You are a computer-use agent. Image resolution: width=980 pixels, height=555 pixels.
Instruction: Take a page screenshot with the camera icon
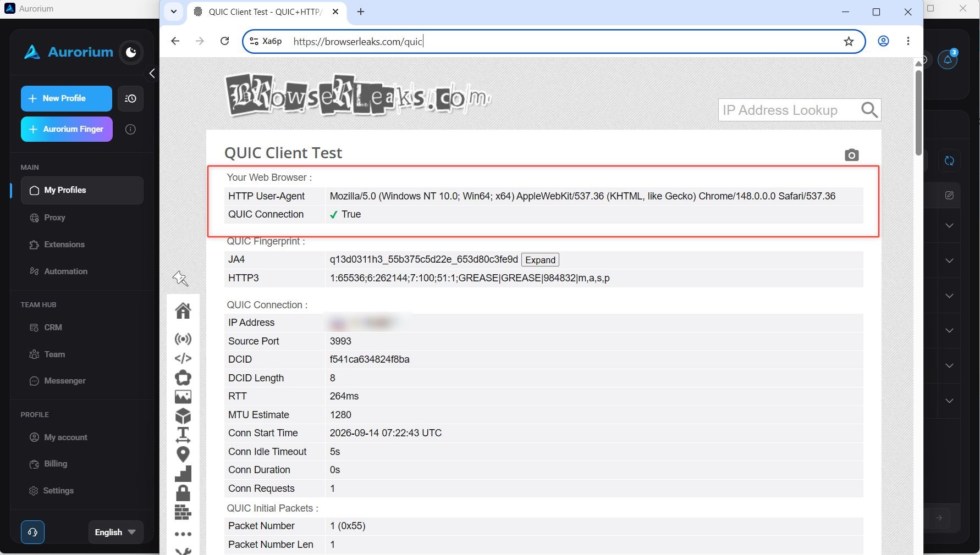(852, 155)
